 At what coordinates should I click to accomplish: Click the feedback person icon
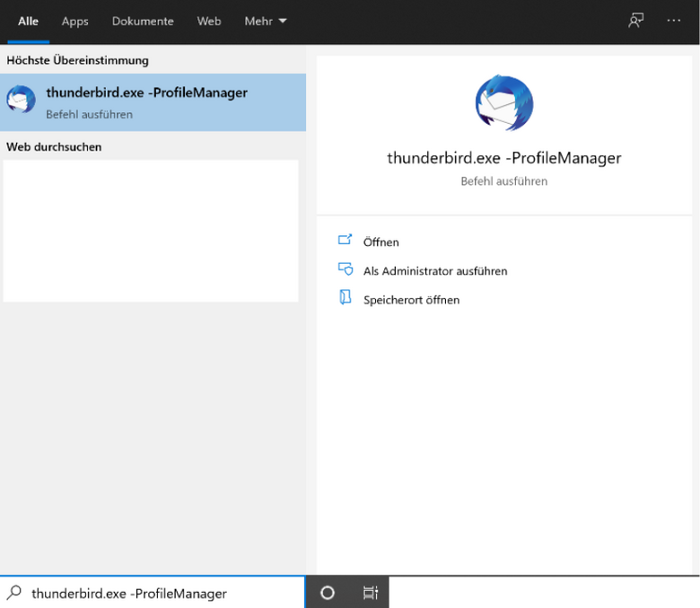[x=635, y=21]
